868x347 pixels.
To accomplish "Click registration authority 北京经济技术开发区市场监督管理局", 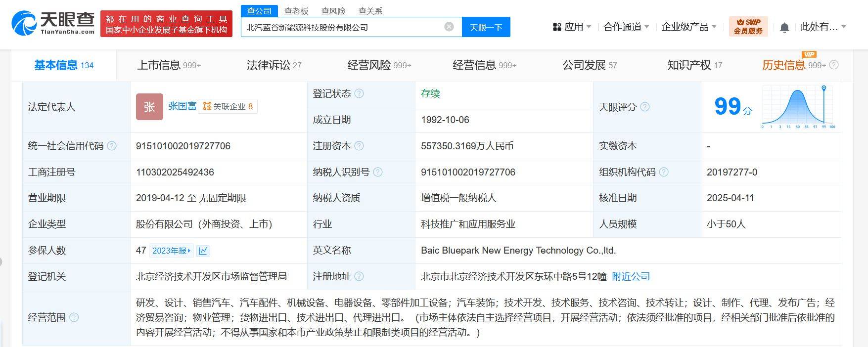I will pyautogui.click(x=212, y=277).
